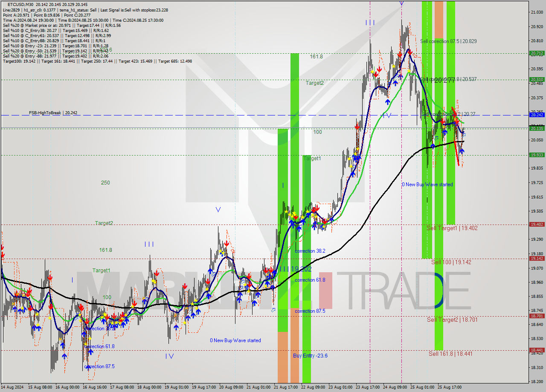Click the 18.960 price scale value

tap(536, 282)
